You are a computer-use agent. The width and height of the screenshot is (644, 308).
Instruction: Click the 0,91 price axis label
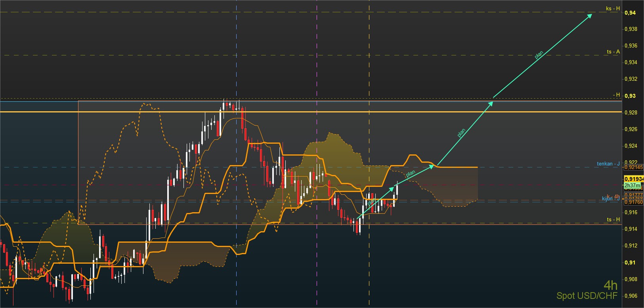[x=630, y=262]
